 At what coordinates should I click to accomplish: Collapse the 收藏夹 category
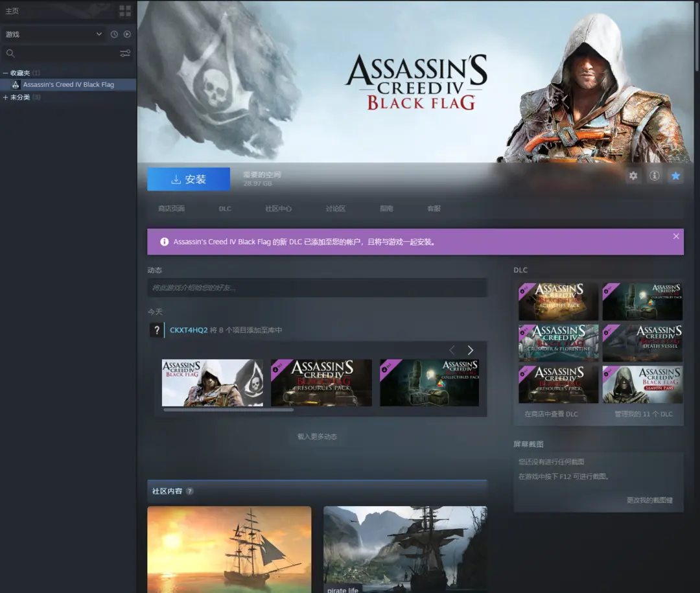pyautogui.click(x=5, y=73)
